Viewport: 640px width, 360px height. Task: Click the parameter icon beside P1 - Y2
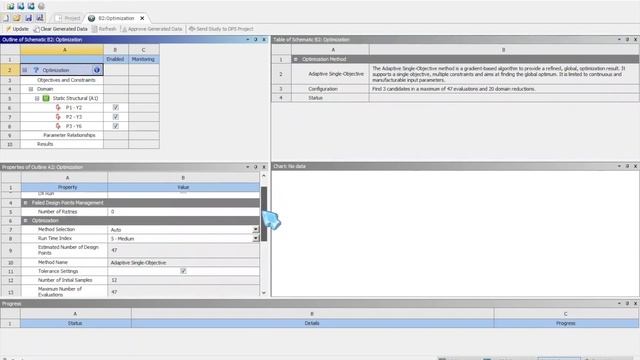(58, 107)
